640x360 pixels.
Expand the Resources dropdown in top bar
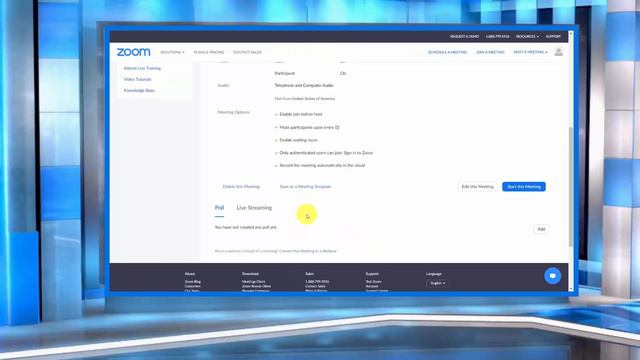coord(527,36)
